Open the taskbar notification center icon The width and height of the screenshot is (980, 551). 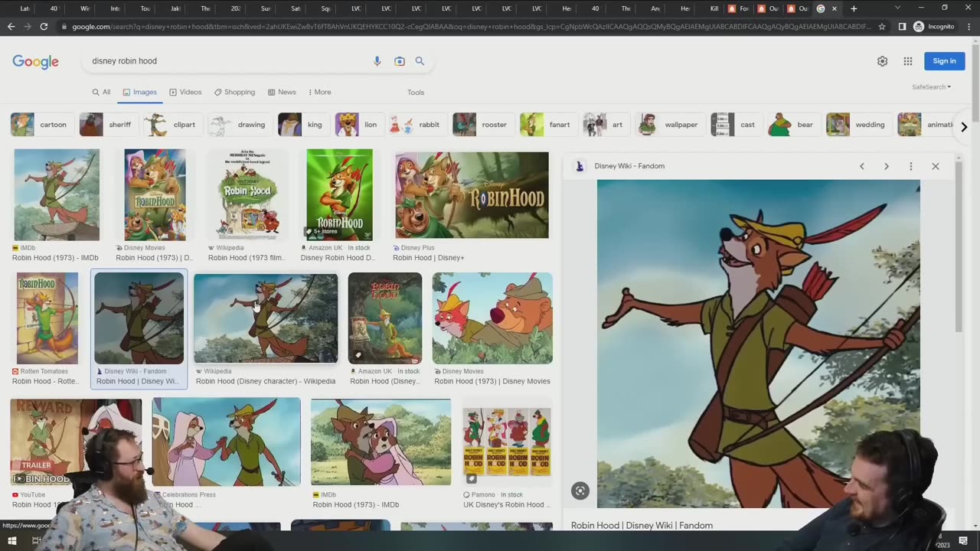[963, 541]
